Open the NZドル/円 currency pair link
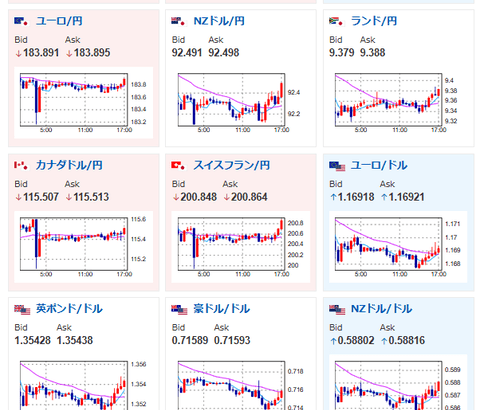Screen dimensions: 480x410 point(219,21)
